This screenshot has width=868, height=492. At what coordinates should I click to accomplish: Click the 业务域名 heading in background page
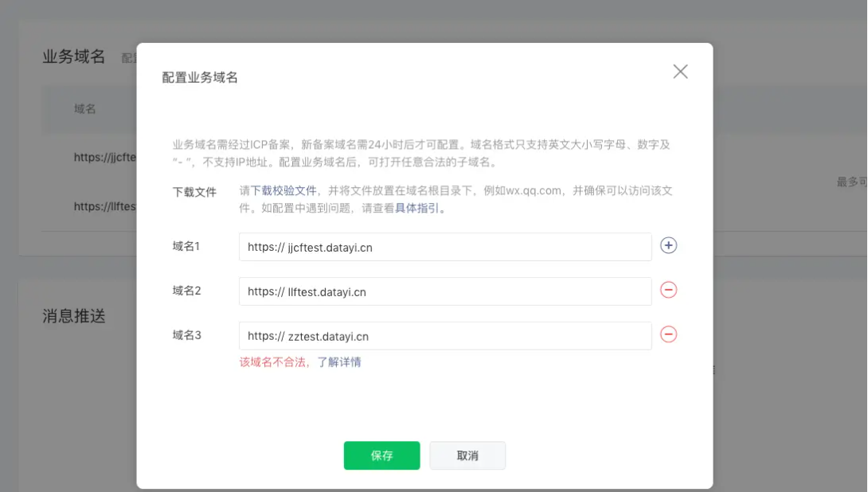coord(73,57)
